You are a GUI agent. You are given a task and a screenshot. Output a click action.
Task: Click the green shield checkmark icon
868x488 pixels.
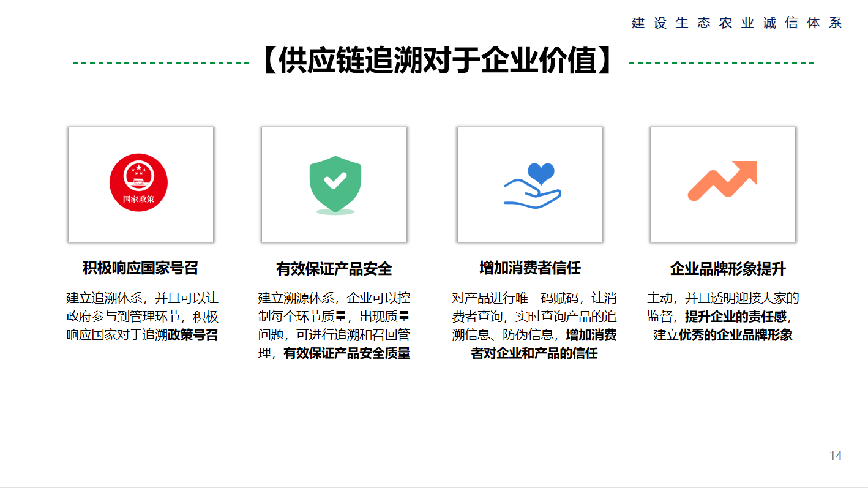tap(335, 185)
